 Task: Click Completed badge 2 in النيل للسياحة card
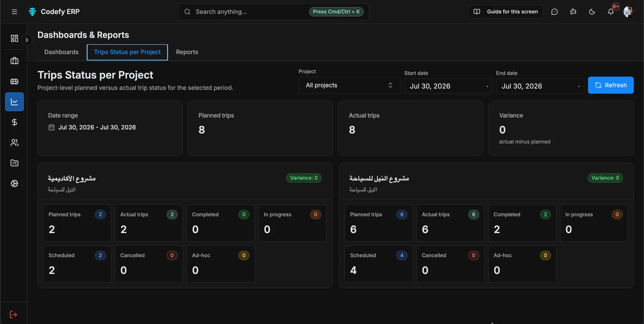pos(545,215)
